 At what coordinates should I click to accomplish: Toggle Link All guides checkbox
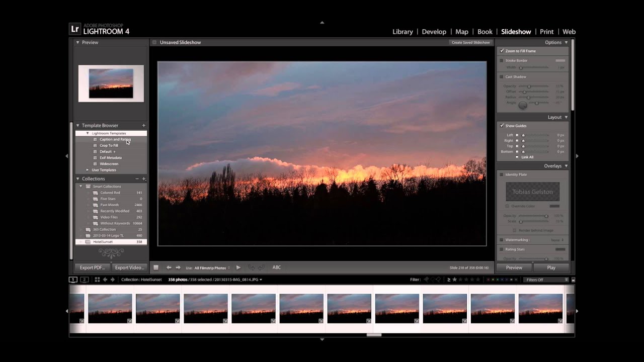click(517, 157)
